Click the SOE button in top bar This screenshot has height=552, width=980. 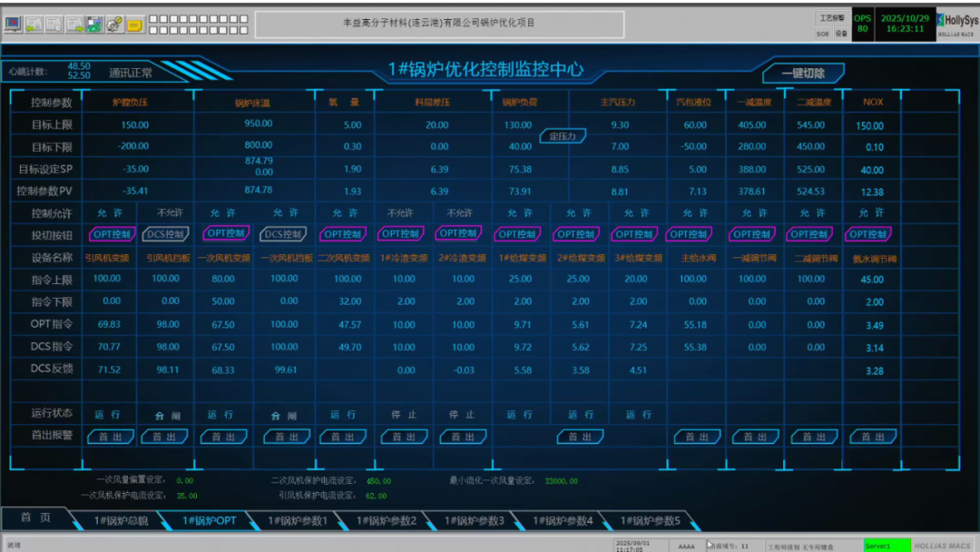[822, 33]
